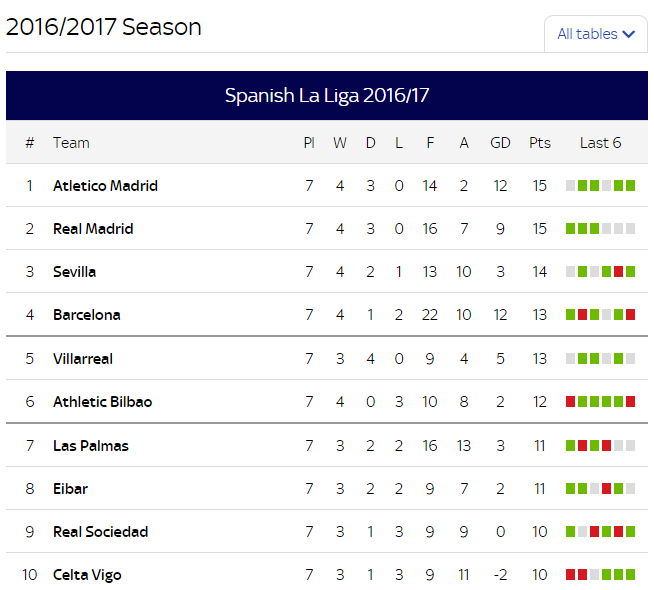Click the Last 6 column header
654x590 pixels.
(600, 143)
